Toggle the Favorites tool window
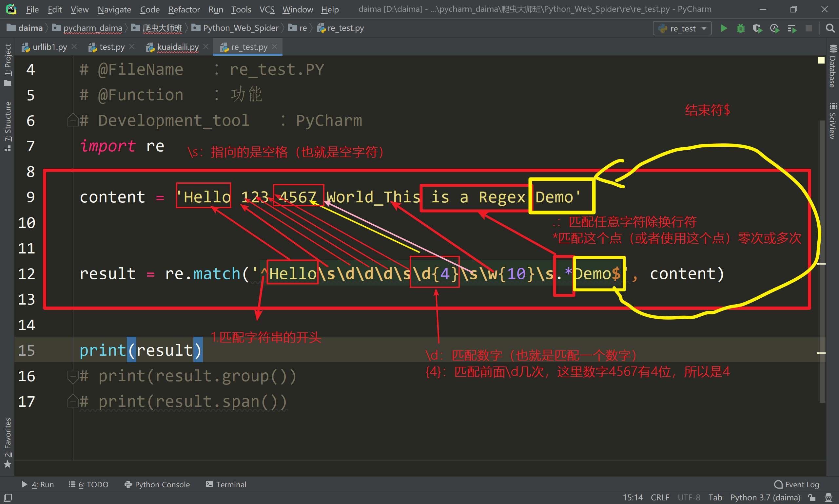Viewport: 839px width, 504px height. [8, 442]
